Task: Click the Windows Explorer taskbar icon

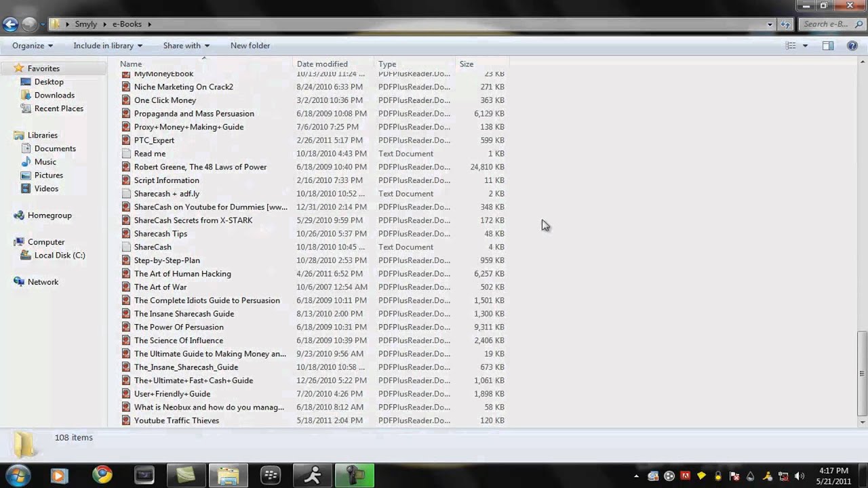Action: coord(229,475)
